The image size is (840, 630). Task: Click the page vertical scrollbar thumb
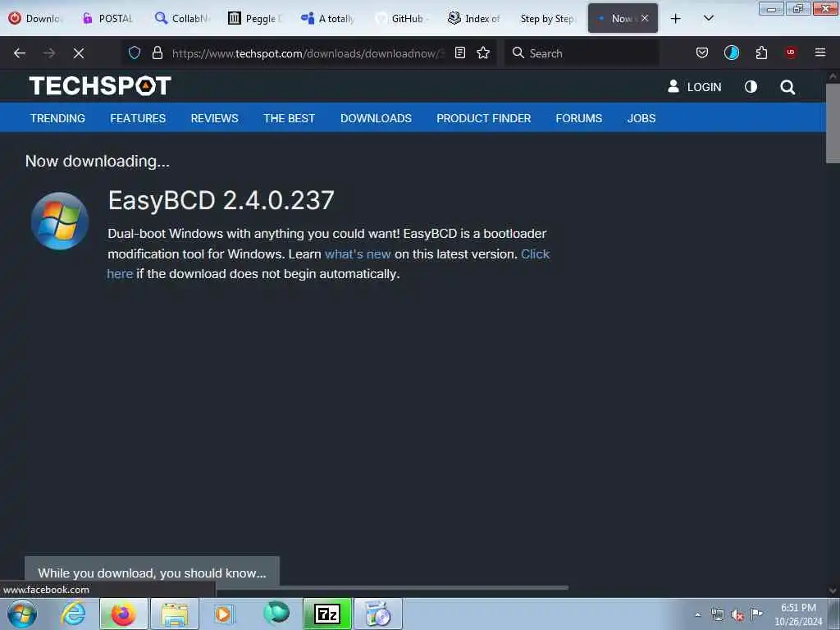coord(833,123)
